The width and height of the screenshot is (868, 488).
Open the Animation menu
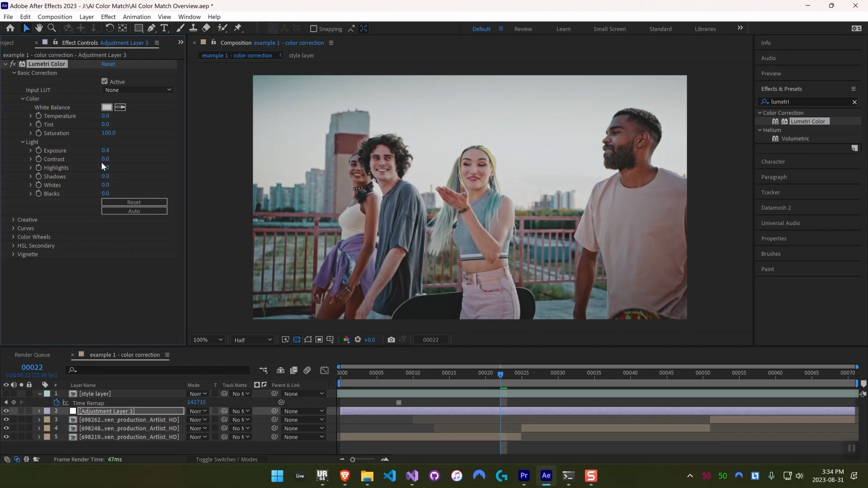[137, 17]
